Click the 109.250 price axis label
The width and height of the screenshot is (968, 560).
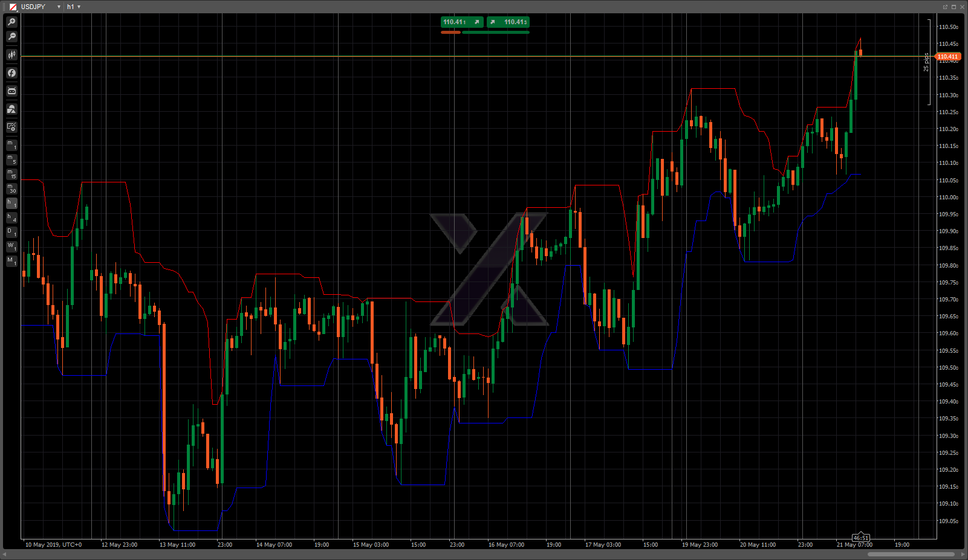click(x=948, y=452)
